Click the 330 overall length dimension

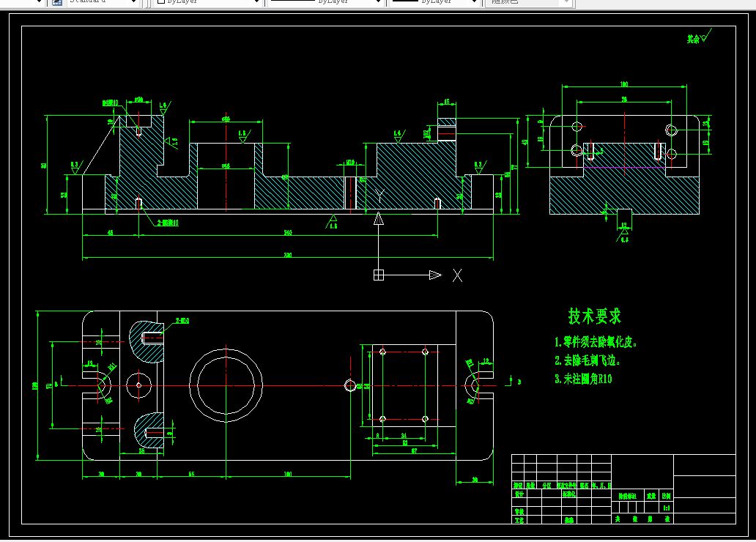coord(288,255)
